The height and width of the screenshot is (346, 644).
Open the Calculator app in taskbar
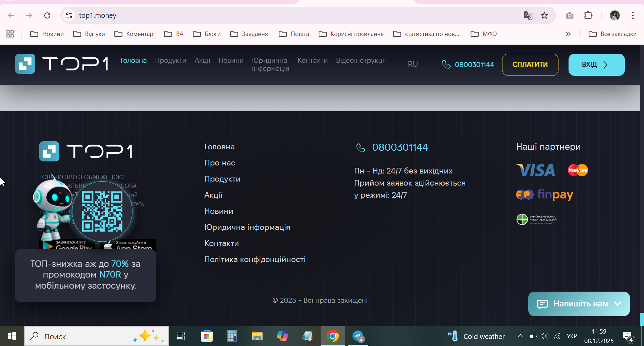tap(232, 336)
